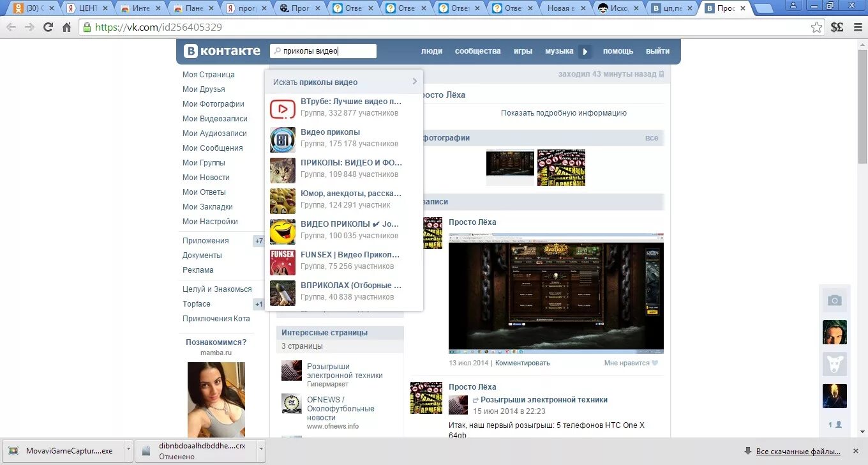Go to browser home page icon
Screen dimensions: 868x465
(66, 27)
